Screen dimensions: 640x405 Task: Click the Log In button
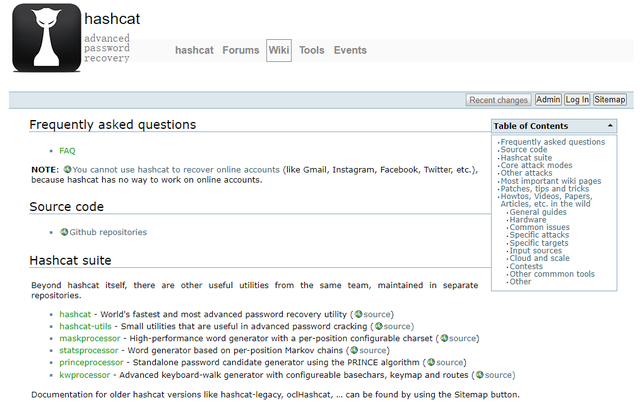click(577, 100)
